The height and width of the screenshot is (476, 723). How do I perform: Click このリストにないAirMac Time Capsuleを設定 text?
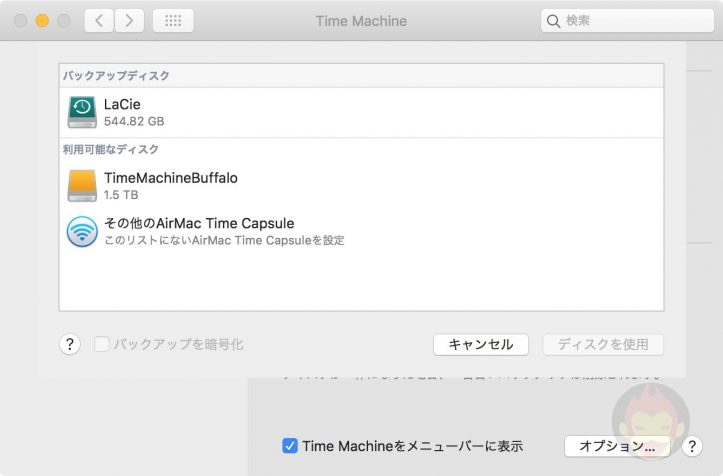224,240
